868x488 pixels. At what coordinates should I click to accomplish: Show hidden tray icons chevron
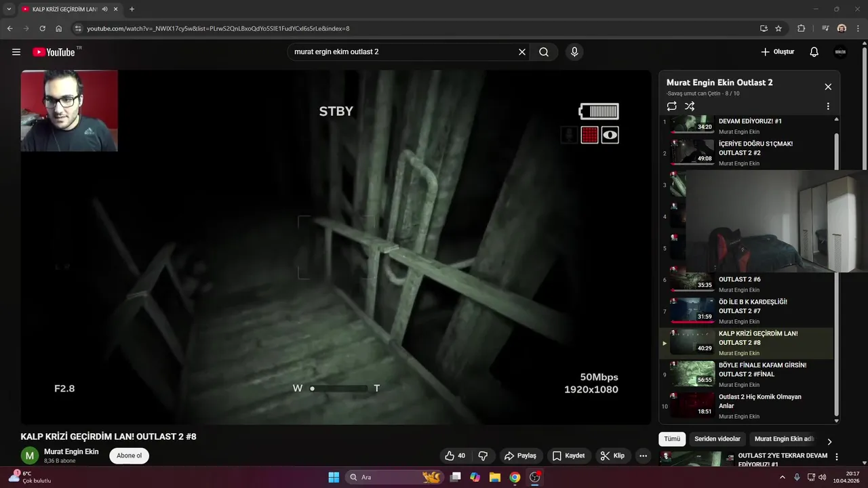pos(782,477)
